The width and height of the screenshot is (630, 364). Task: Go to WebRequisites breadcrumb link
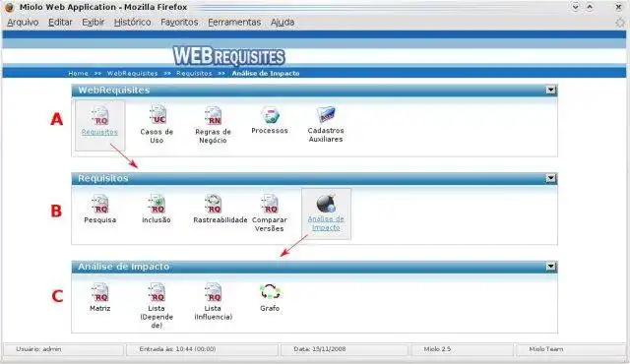(x=132, y=73)
